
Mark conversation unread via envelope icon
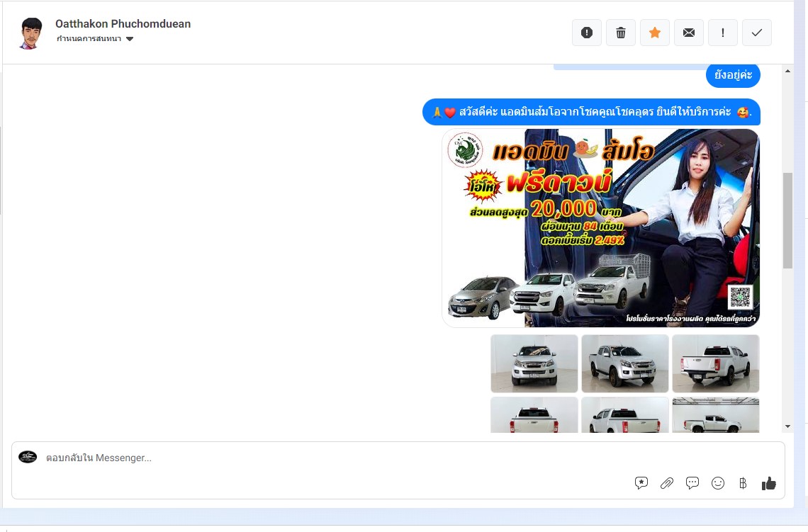point(688,33)
